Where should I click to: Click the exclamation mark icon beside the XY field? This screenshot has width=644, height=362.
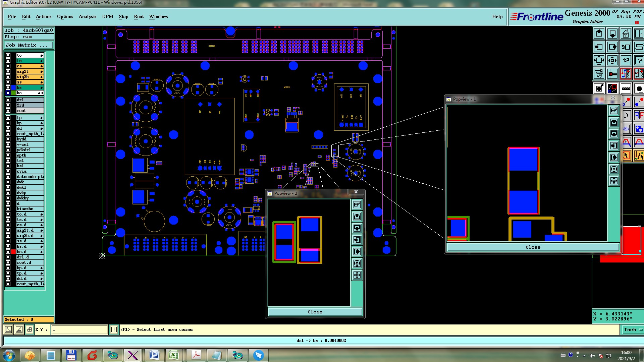[x=114, y=329]
